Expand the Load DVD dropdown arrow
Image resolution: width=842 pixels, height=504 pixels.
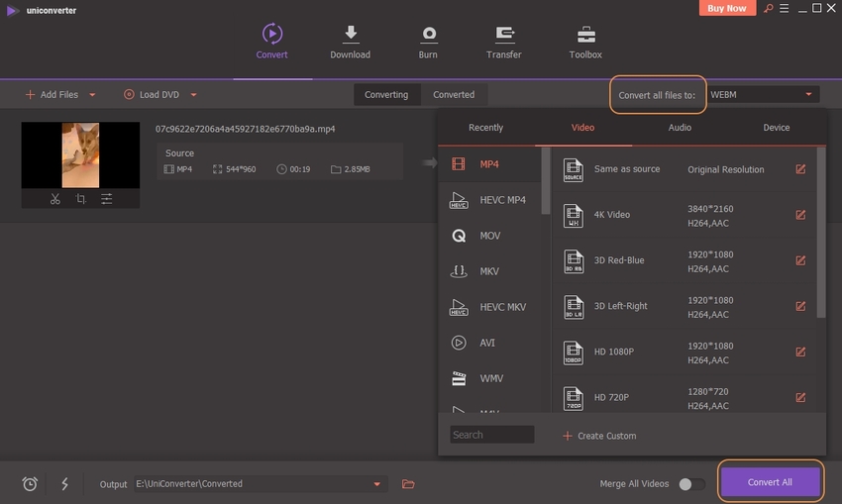(194, 95)
